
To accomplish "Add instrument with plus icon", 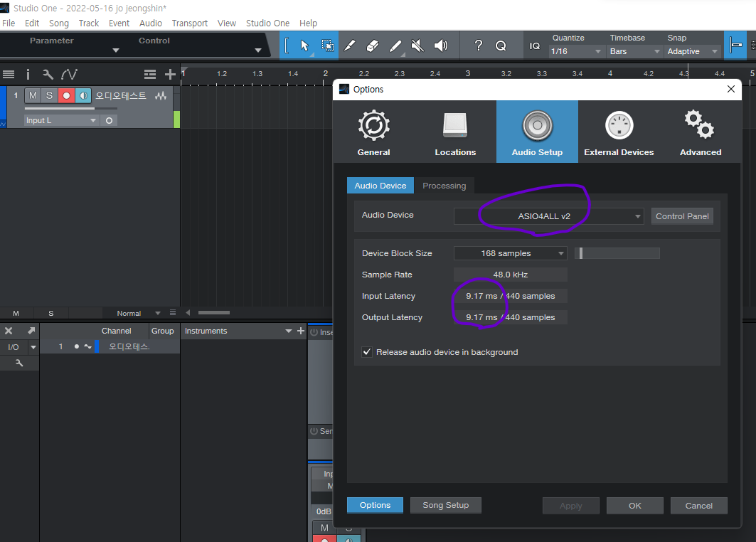I will (x=301, y=331).
